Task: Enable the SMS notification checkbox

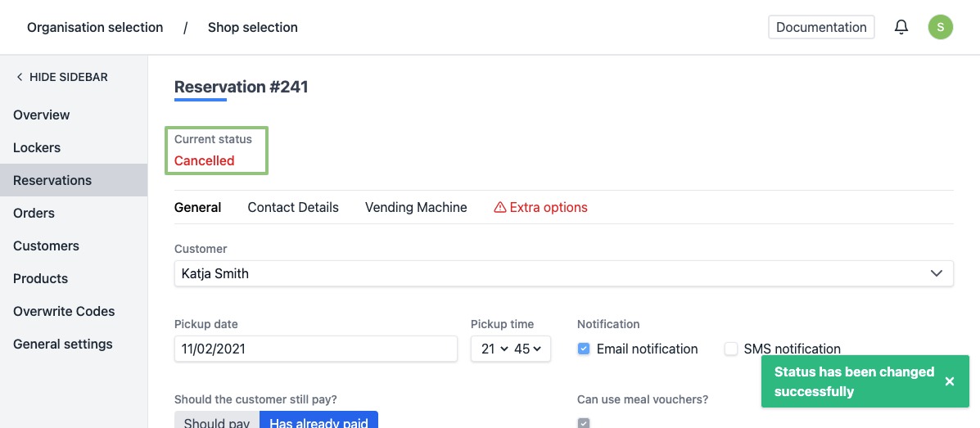Action: click(x=731, y=349)
